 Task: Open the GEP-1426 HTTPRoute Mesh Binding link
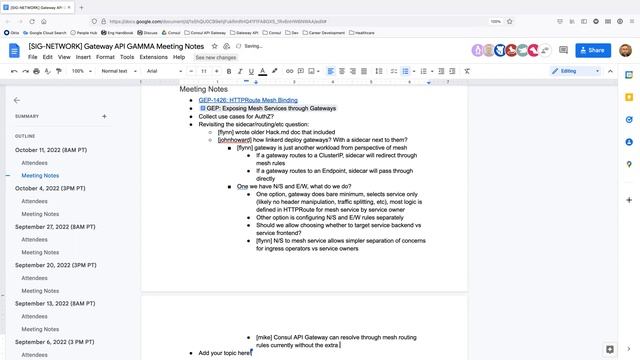click(x=248, y=100)
